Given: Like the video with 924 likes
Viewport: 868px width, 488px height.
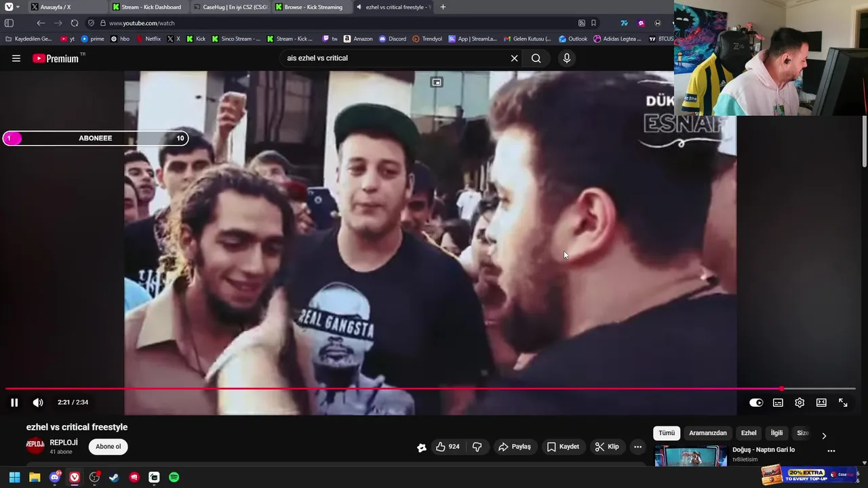Looking at the screenshot, I should click(x=448, y=447).
